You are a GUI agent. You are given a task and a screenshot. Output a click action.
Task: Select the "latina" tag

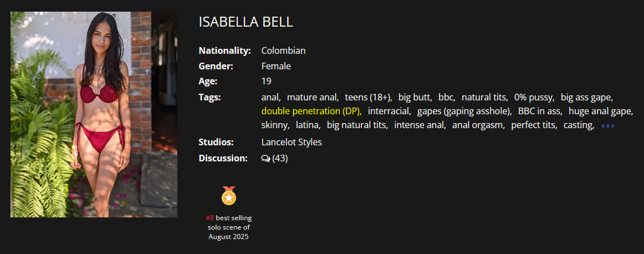[x=306, y=125]
